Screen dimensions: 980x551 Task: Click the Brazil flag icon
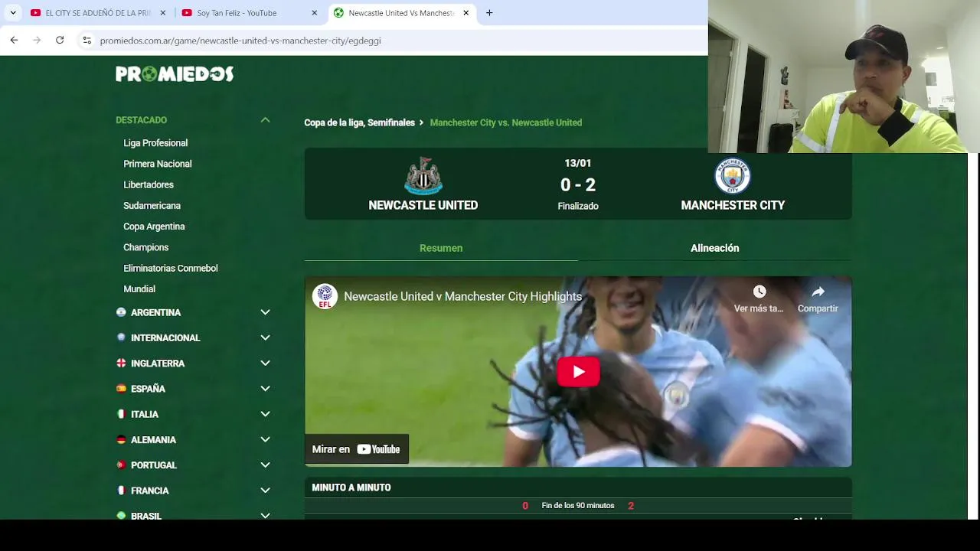[x=121, y=516]
